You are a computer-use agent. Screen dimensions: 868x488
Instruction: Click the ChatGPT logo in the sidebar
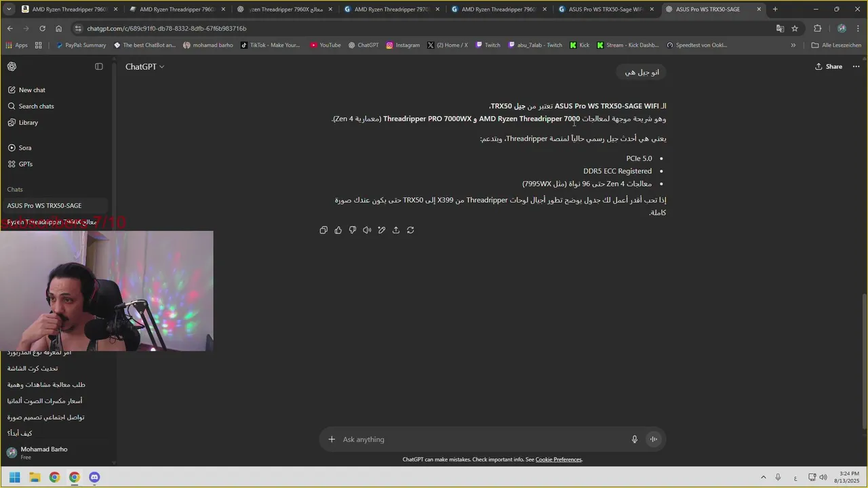point(12,66)
